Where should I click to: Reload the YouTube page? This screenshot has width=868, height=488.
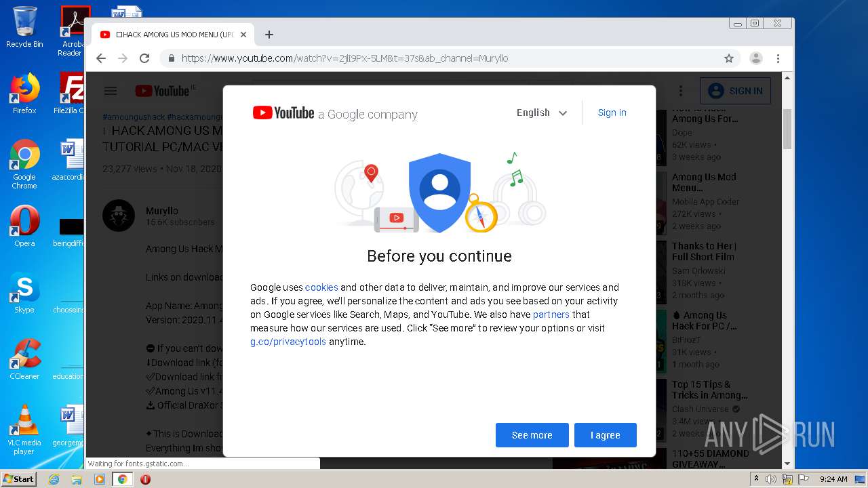[x=144, y=58]
